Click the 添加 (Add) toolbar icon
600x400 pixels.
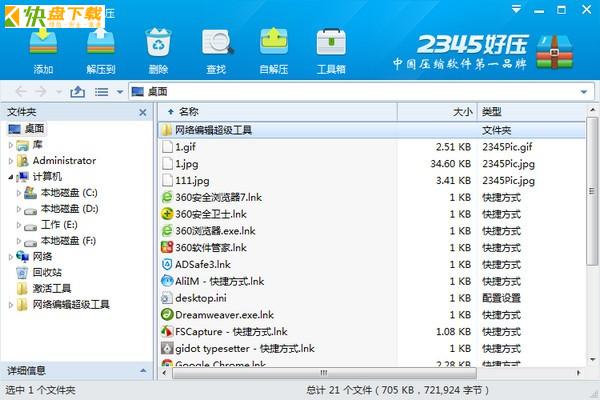coord(43,42)
